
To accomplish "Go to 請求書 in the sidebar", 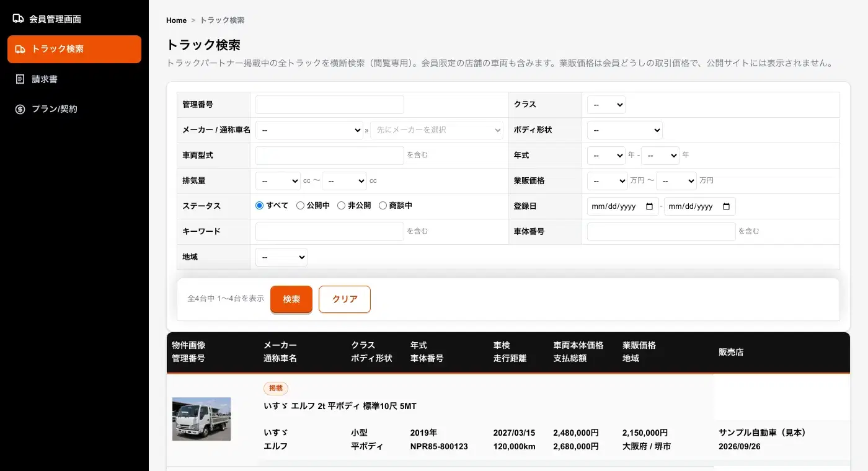I will [x=74, y=79].
